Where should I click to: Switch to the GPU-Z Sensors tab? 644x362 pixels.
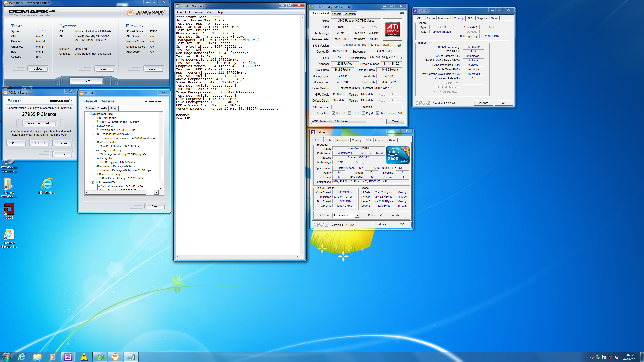point(336,14)
